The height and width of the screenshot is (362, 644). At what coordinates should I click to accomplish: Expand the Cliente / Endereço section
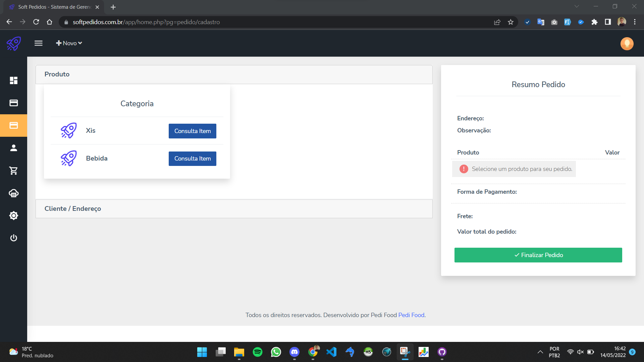72,208
